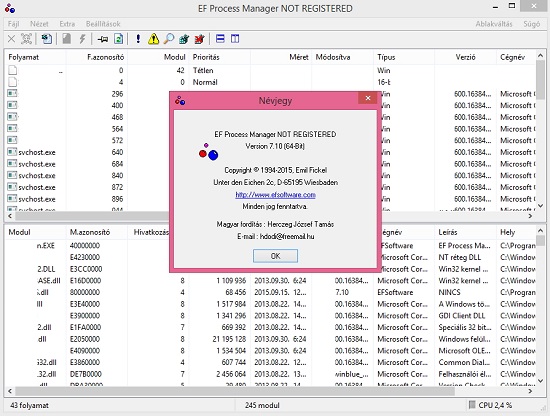Image resolution: width=550 pixels, height=416 pixels.
Task: Open the magnifying glass search tool
Action: [x=169, y=39]
